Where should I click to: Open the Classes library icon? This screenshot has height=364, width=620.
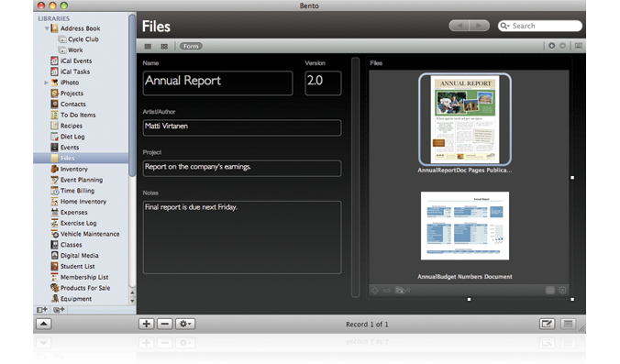54,245
